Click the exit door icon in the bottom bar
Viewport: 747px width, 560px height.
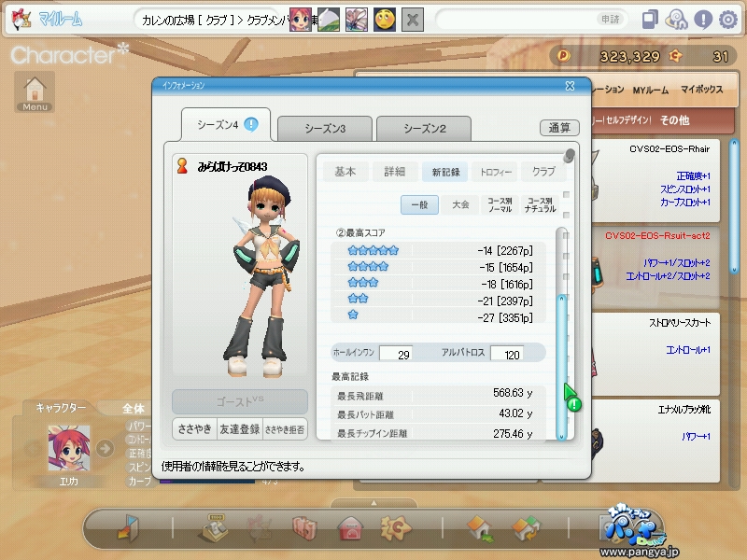tap(127, 528)
